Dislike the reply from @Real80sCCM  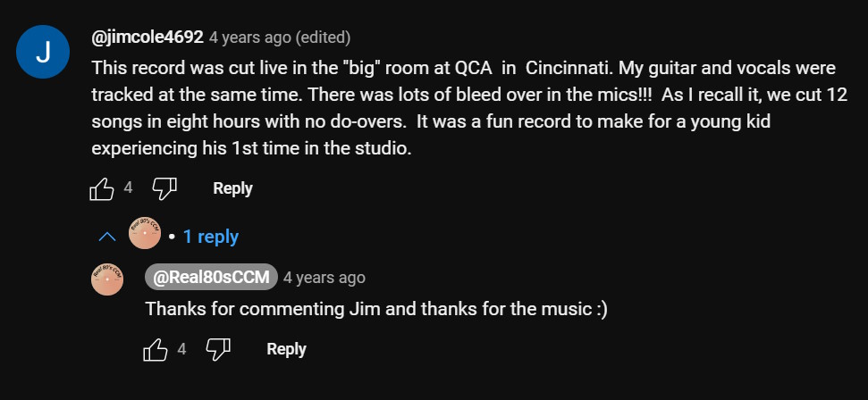click(x=218, y=349)
